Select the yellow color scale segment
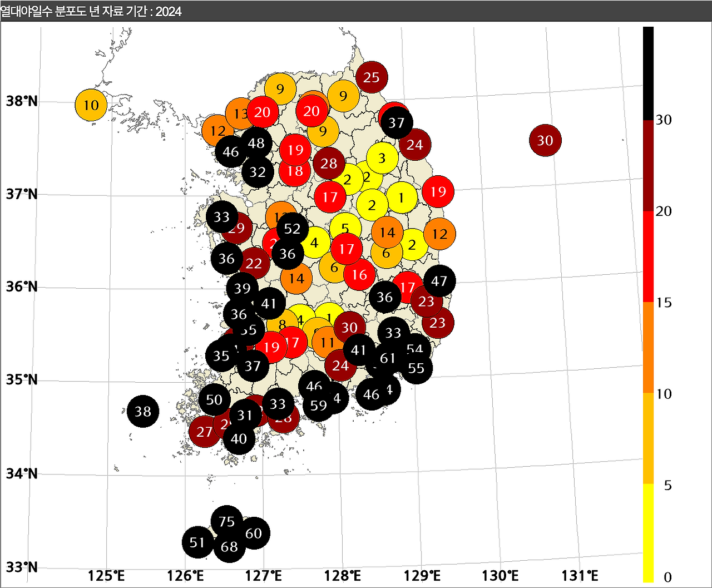 [648, 533]
